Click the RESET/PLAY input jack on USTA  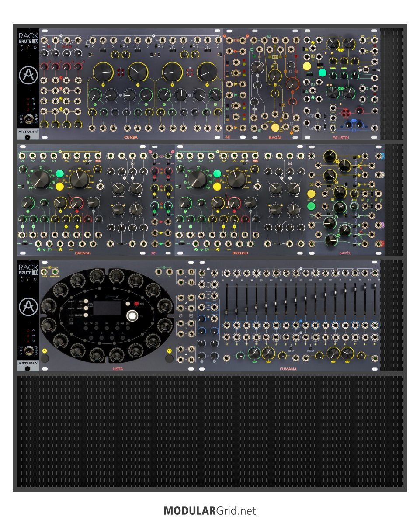[55, 273]
